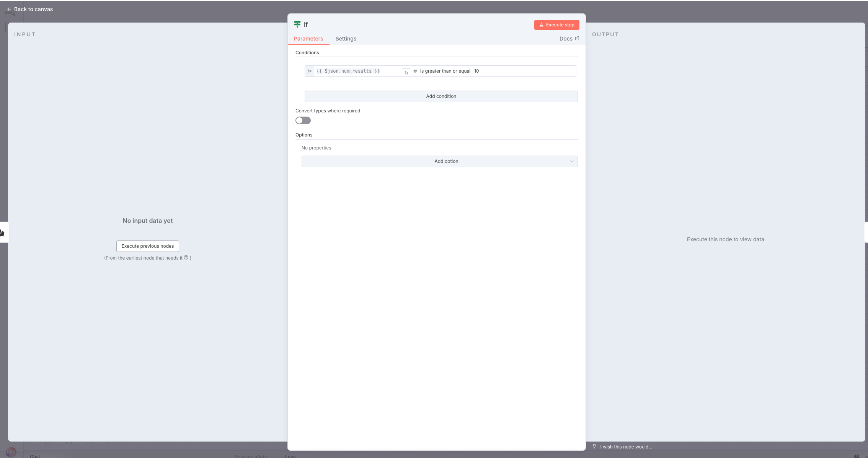
Task: Click the fx expression toggle icon
Action: pos(309,71)
